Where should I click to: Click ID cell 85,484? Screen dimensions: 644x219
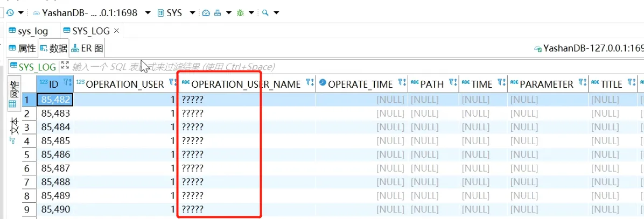(55, 127)
